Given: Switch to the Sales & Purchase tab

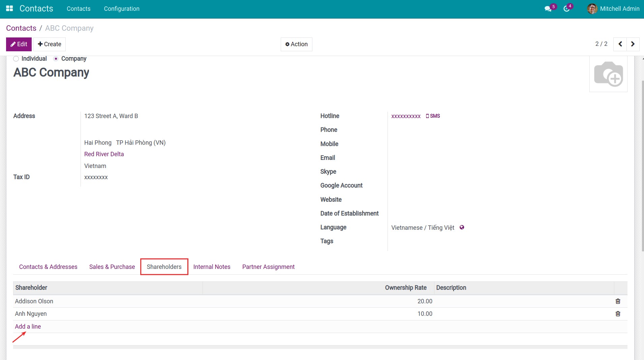Looking at the screenshot, I should click(x=112, y=267).
